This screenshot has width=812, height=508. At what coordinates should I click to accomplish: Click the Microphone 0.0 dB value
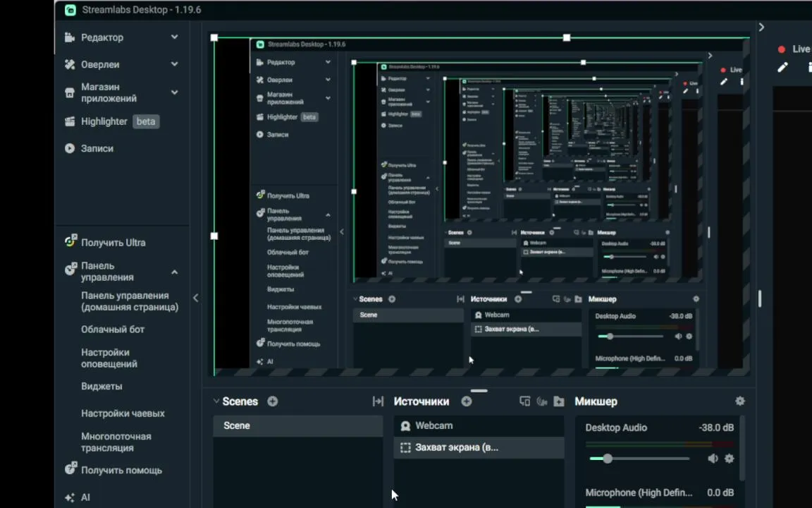point(720,493)
